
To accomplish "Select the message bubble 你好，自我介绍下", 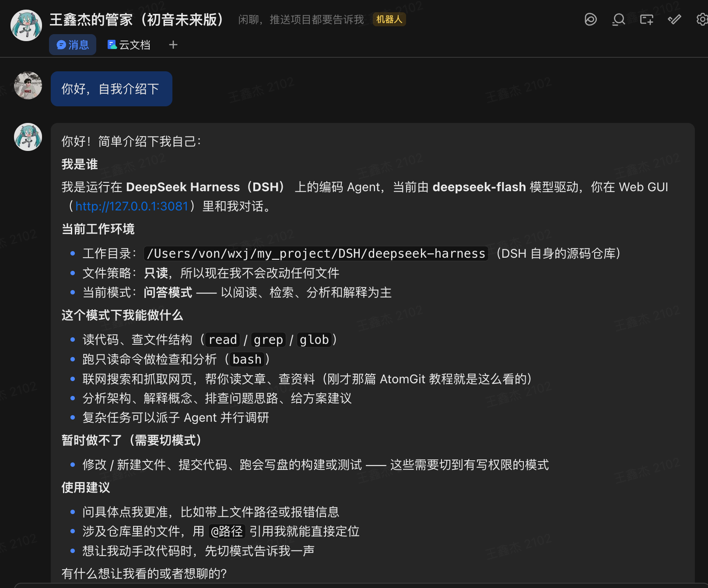I will coord(112,89).
